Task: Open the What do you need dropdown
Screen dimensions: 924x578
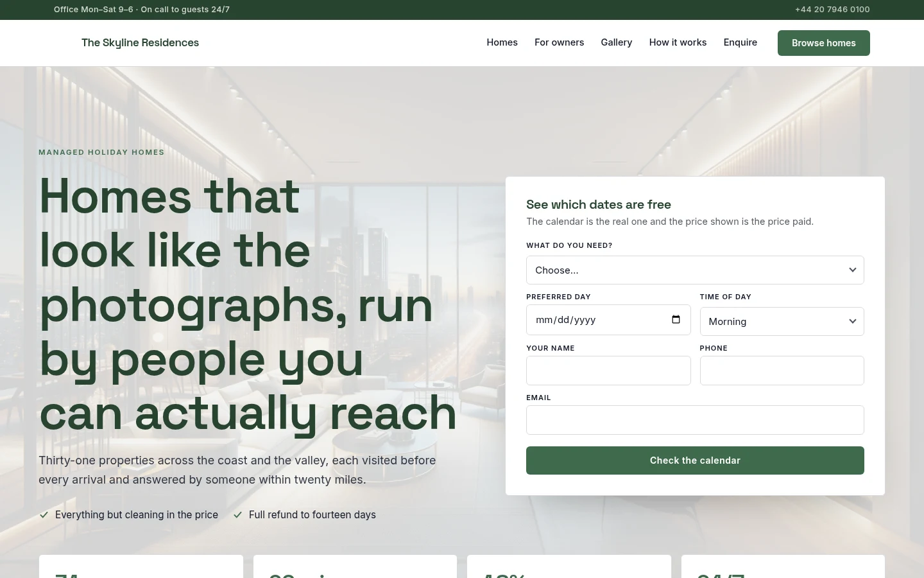Action: [x=695, y=270]
